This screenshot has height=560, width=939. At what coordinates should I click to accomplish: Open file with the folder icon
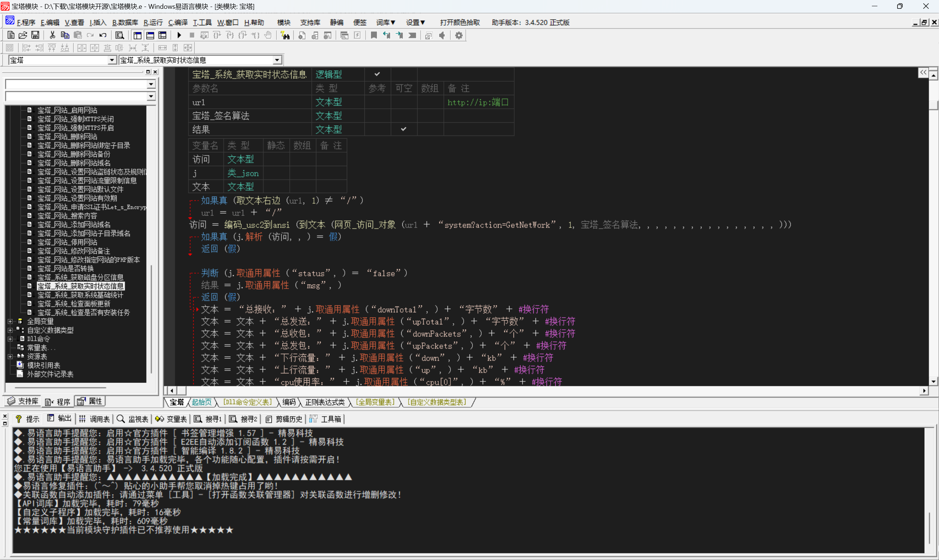pyautogui.click(x=23, y=36)
